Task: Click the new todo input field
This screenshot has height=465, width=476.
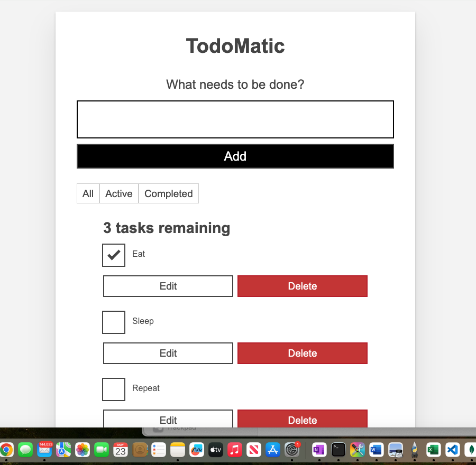Action: click(235, 119)
